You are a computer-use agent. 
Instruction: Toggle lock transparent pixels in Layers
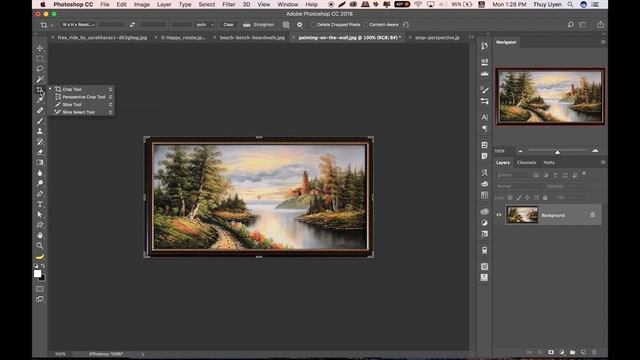coord(510,198)
